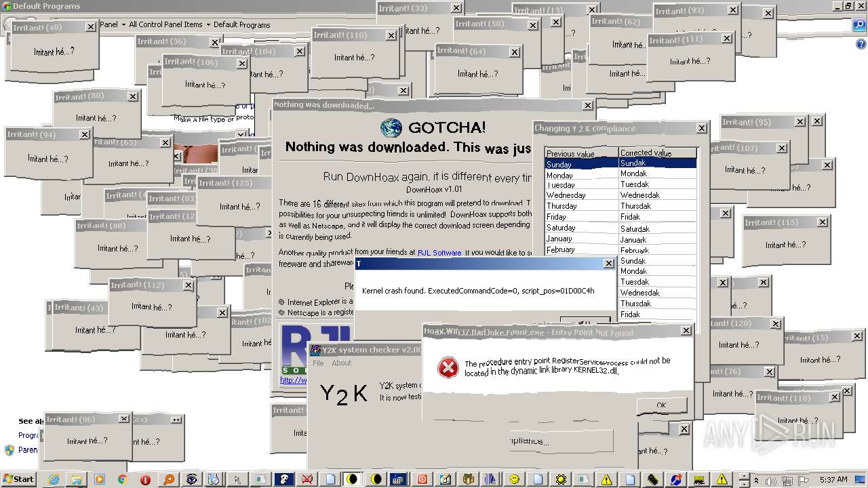The width and height of the screenshot is (868, 488).
Task: Select the yellow sun taskbar button
Action: [x=561, y=479]
